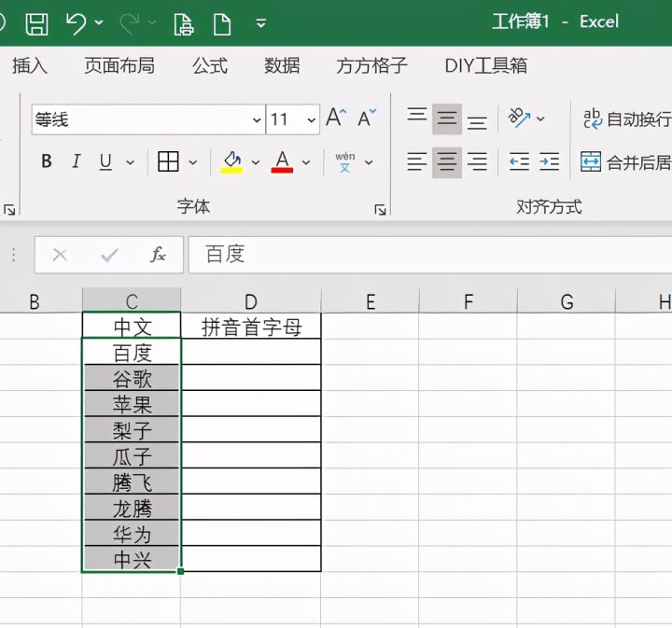
Task: Click the cell containing 谷歌
Action: 132,378
